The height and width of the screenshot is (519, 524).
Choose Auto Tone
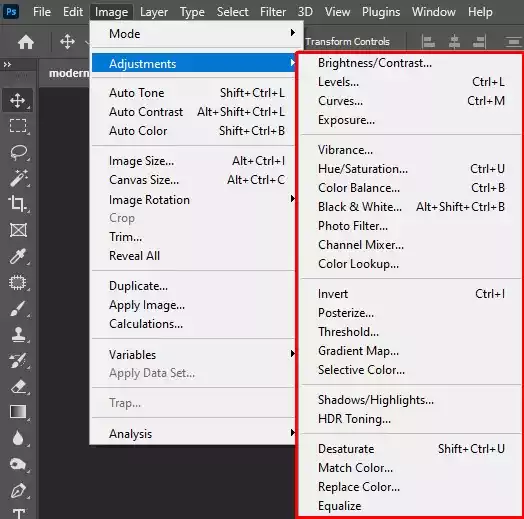click(x=194, y=93)
